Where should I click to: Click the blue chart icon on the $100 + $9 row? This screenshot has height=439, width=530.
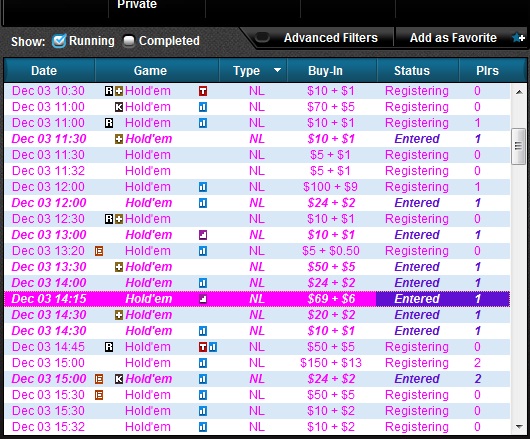(203, 187)
